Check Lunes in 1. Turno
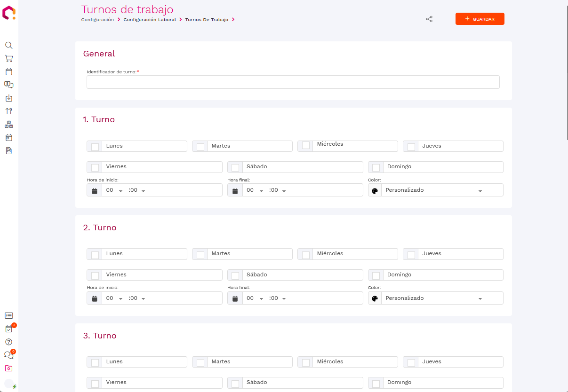Screen dimensions: 568x392 (x=95, y=147)
